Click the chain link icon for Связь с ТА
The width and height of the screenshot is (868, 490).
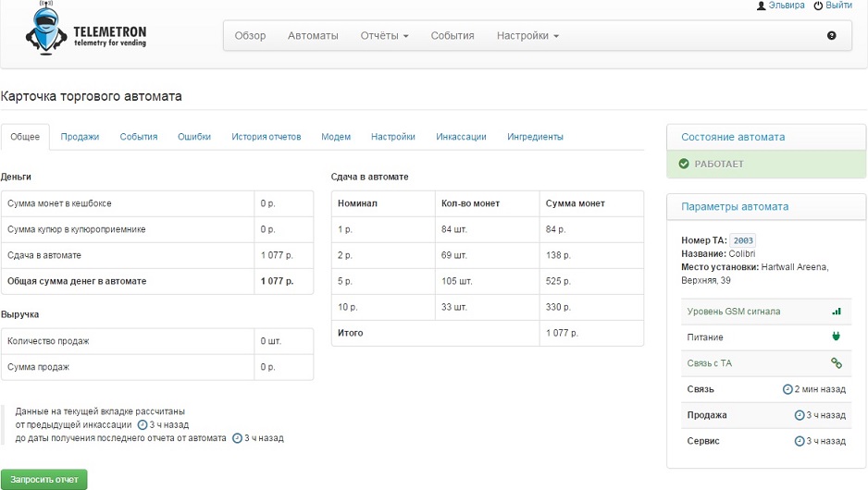837,362
